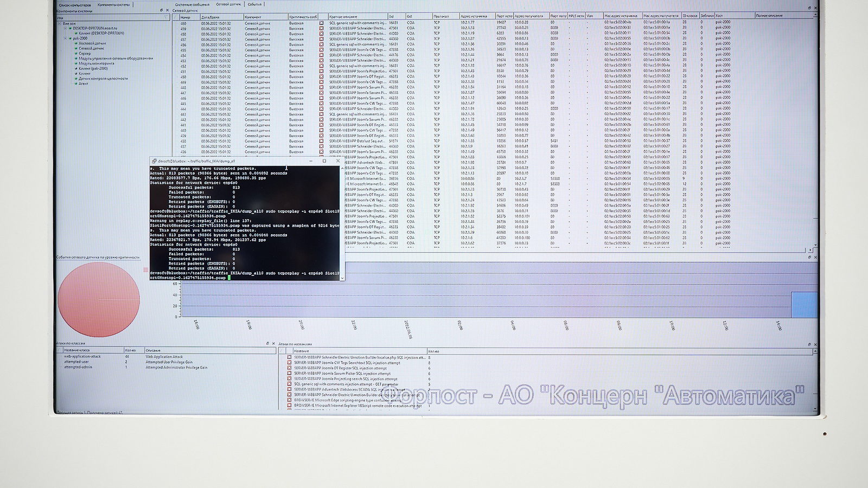This screenshot has height=488, width=868.
Task: Click the green status icon next to Хостовой датчик
Action: 76,43
